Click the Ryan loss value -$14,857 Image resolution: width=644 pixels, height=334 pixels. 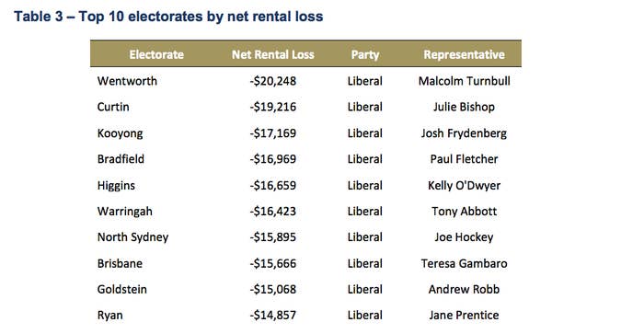pyautogui.click(x=272, y=315)
